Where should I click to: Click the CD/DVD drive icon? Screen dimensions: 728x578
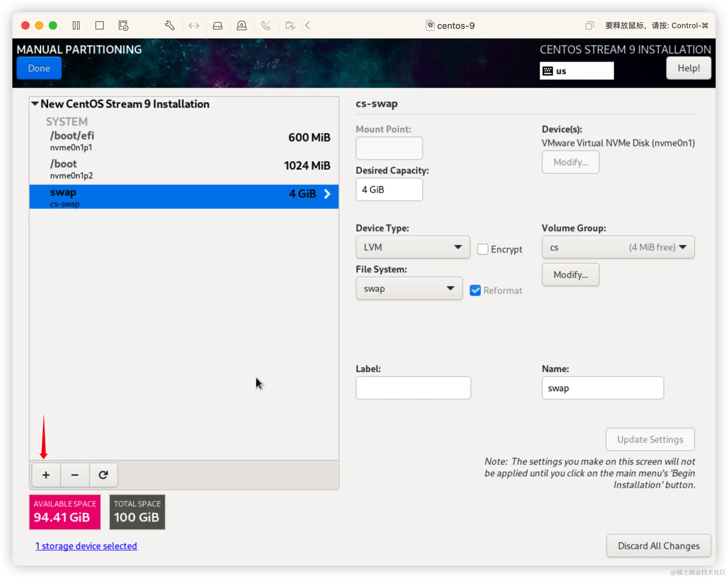click(x=242, y=25)
